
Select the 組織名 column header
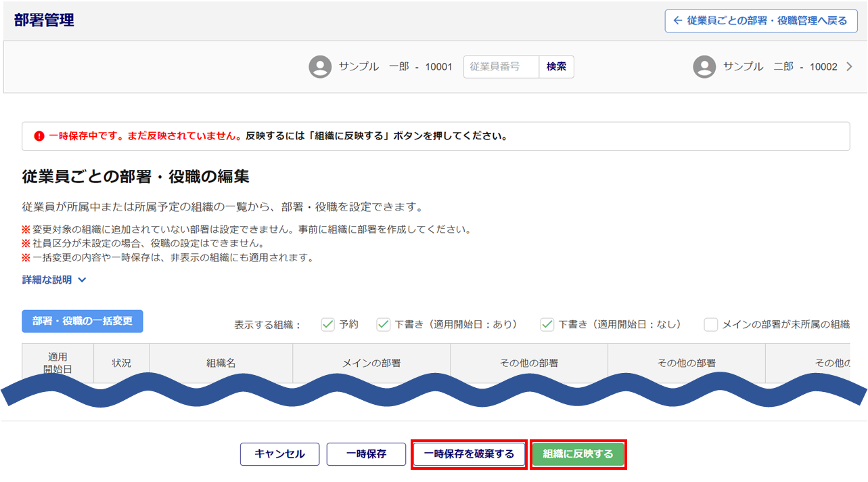(221, 363)
